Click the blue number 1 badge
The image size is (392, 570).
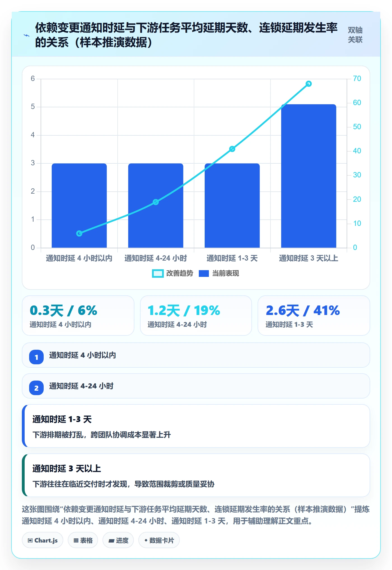click(36, 357)
